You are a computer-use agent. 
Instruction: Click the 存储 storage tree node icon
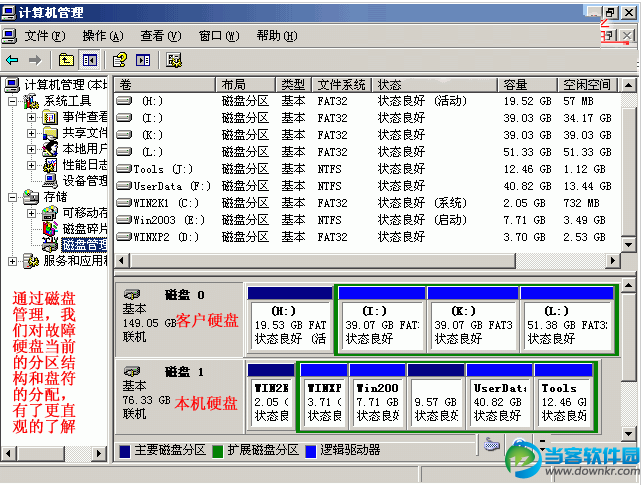point(31,197)
